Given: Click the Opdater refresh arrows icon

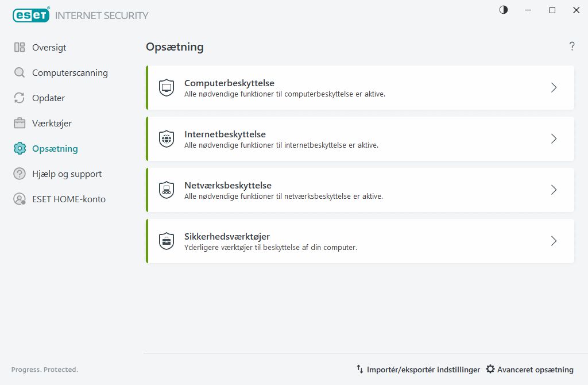Looking at the screenshot, I should pyautogui.click(x=20, y=98).
